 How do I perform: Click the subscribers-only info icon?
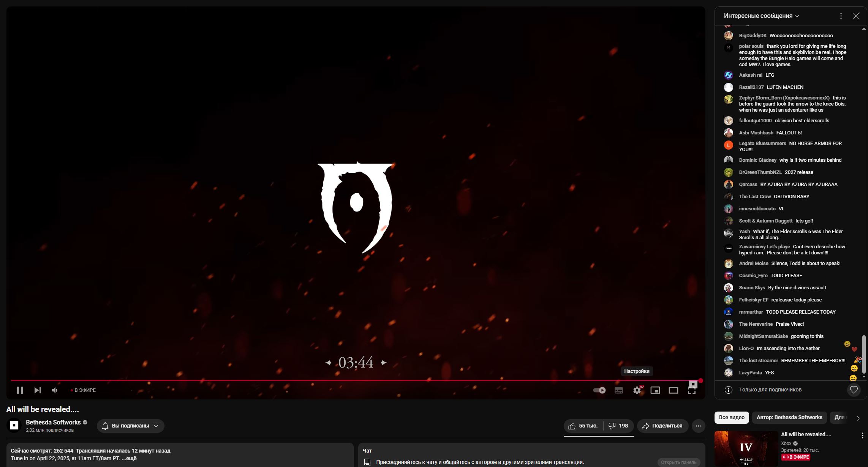pos(728,390)
